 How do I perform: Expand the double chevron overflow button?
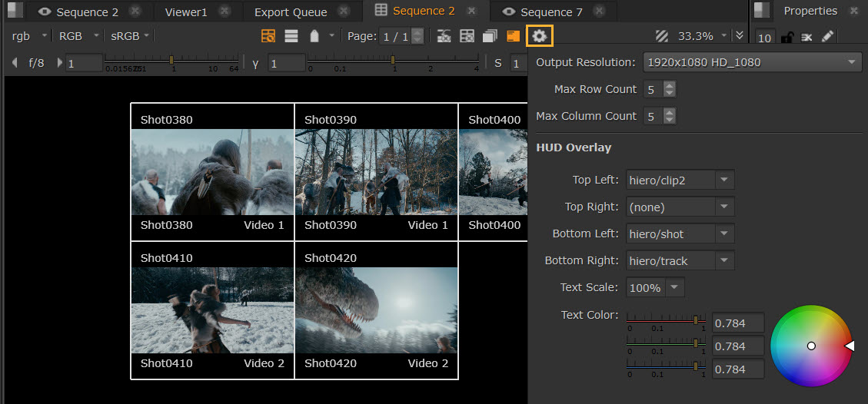point(740,35)
